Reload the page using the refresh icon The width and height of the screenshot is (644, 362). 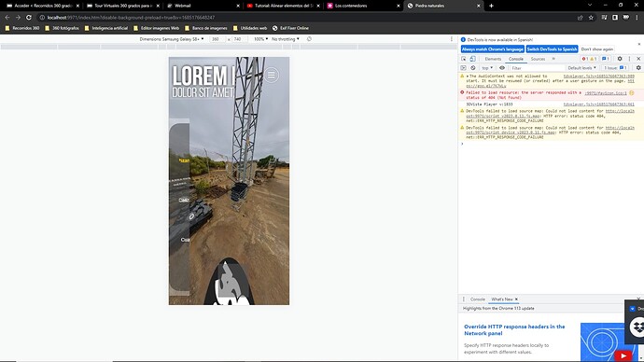tap(29, 18)
